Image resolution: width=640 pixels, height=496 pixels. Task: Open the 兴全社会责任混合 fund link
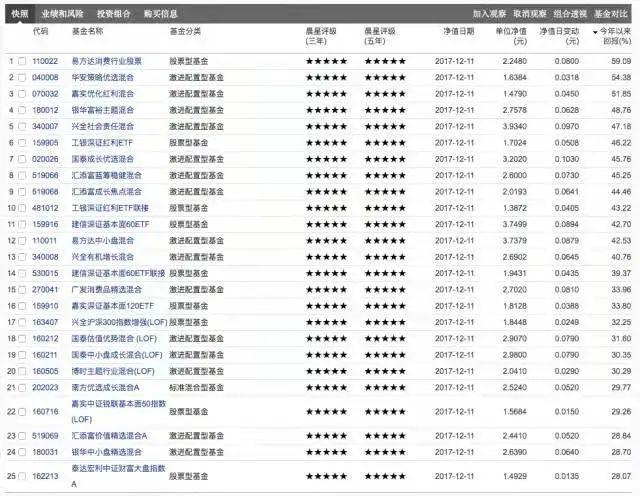pos(102,127)
